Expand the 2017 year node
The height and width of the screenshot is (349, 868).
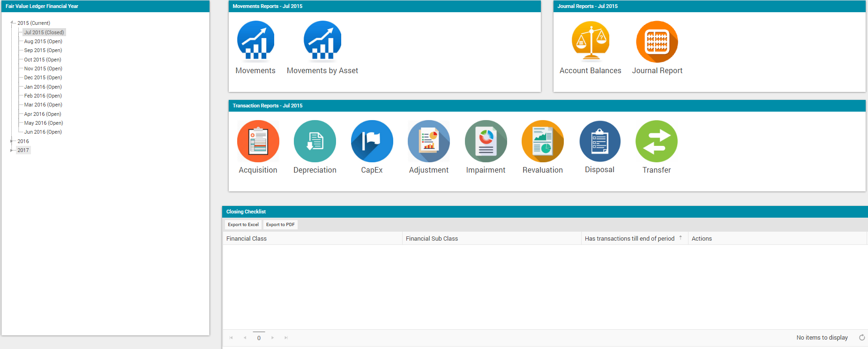pyautogui.click(x=12, y=150)
